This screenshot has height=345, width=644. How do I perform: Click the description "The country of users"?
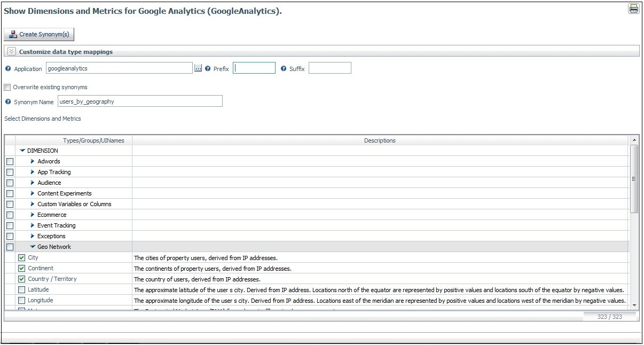coord(197,279)
